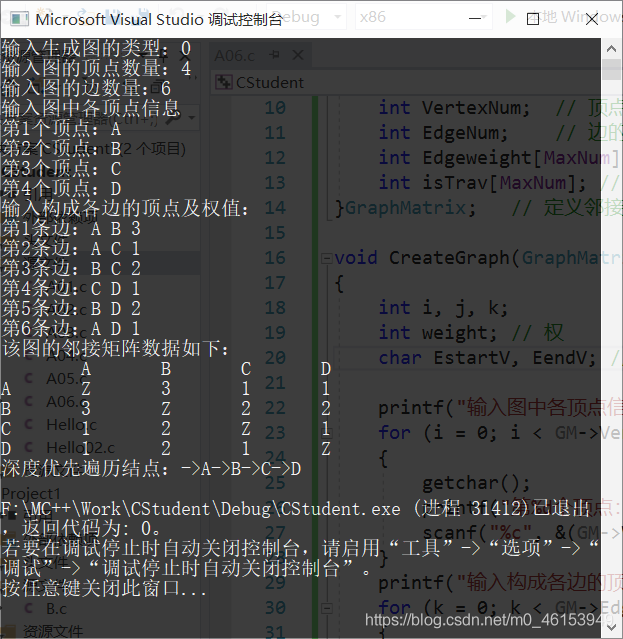Click the Project1 label behind the console
The height and width of the screenshot is (639, 623).
[x=31, y=494]
